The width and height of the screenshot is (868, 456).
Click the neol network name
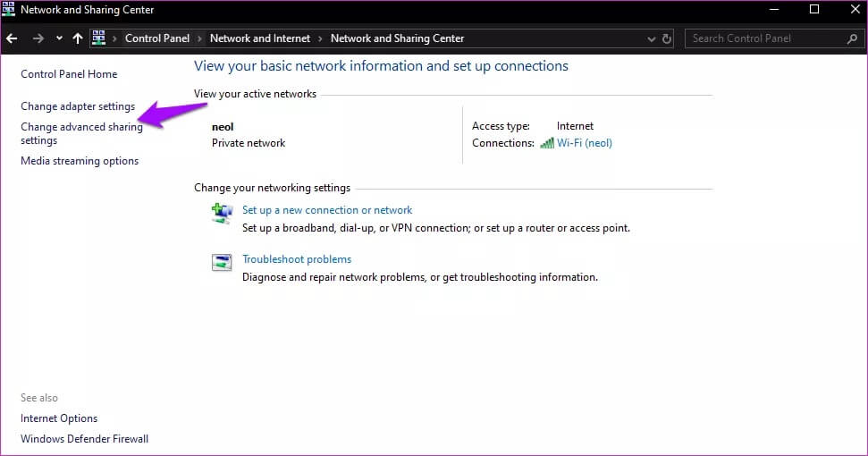pos(223,127)
